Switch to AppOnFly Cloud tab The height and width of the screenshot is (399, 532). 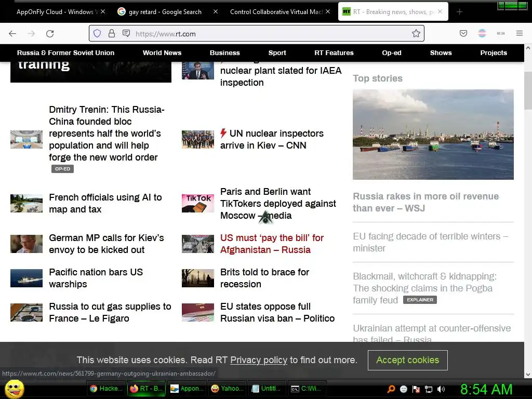[x=56, y=12]
